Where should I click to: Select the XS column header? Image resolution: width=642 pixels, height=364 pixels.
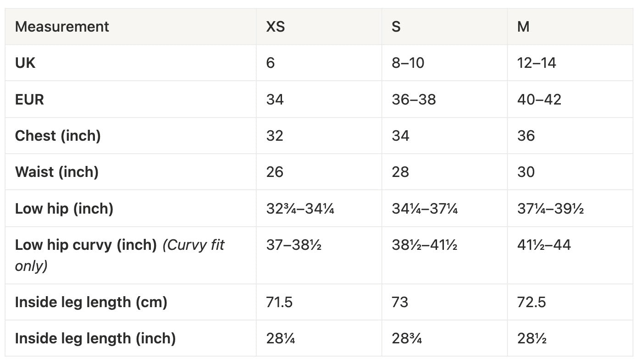click(x=276, y=27)
